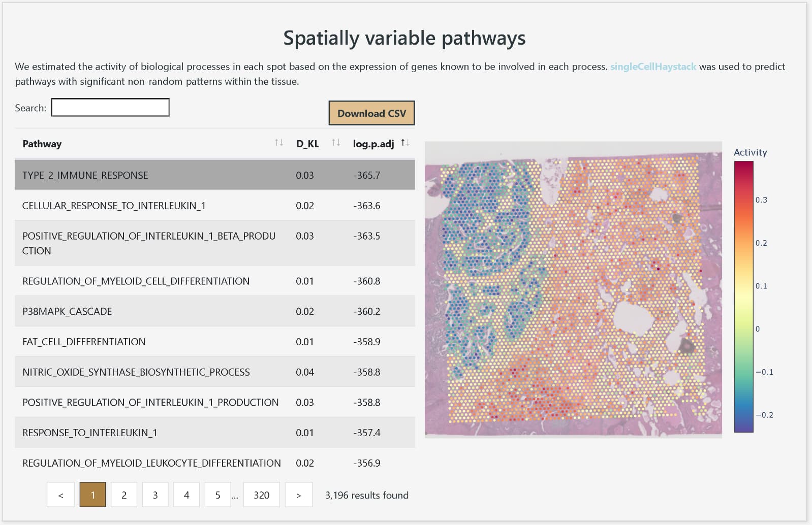Click the tissue spatial activity map
Viewport: 812px width, 525px height.
coord(573,289)
